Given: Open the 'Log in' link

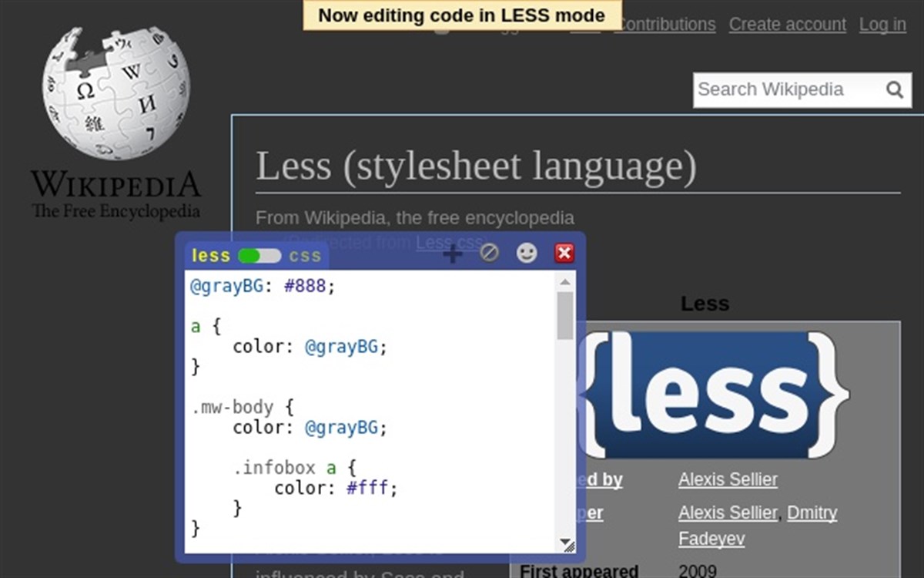Looking at the screenshot, I should [x=882, y=24].
